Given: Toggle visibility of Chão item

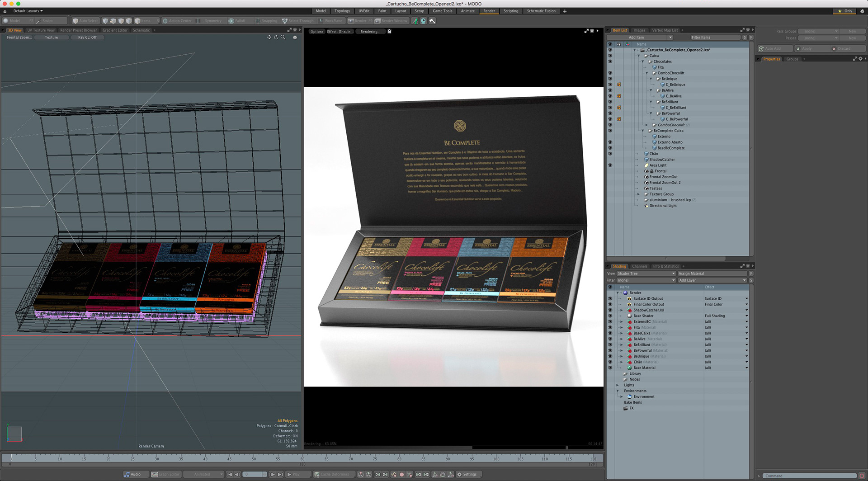Looking at the screenshot, I should [610, 154].
